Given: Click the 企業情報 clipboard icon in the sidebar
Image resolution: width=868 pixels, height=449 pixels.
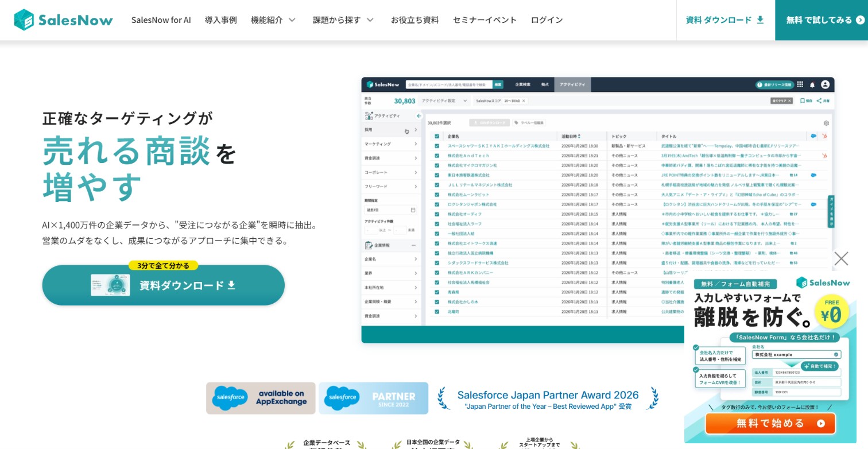Looking at the screenshot, I should coord(369,245).
